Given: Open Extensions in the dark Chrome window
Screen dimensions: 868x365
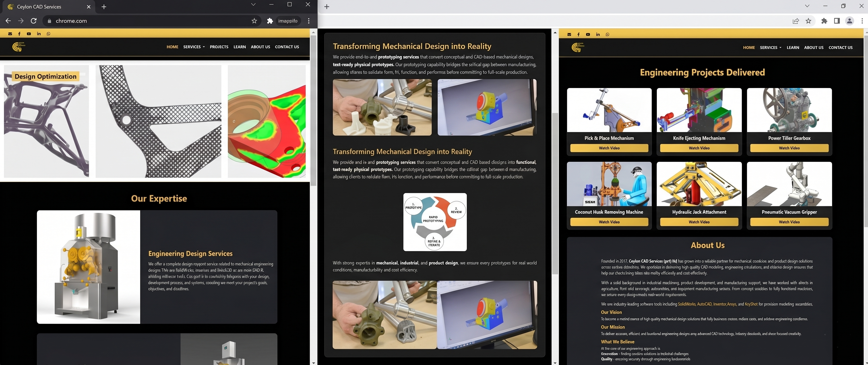Looking at the screenshot, I should pyautogui.click(x=270, y=21).
